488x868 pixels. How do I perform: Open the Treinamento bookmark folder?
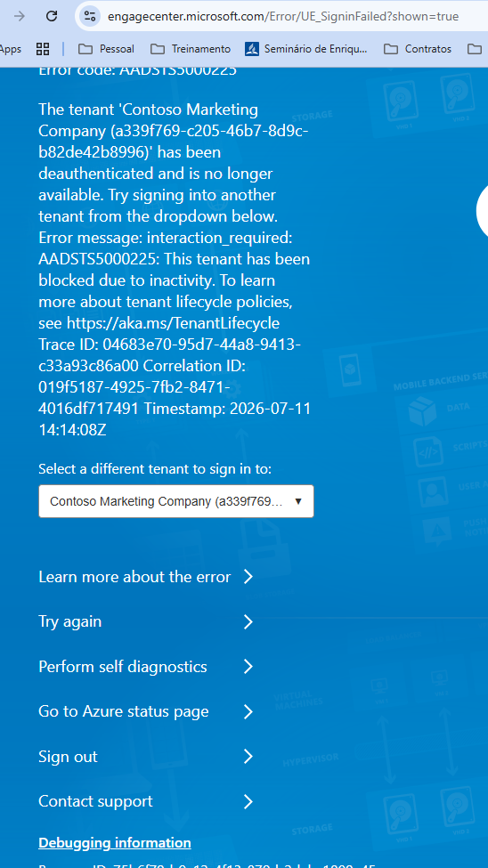(x=190, y=49)
